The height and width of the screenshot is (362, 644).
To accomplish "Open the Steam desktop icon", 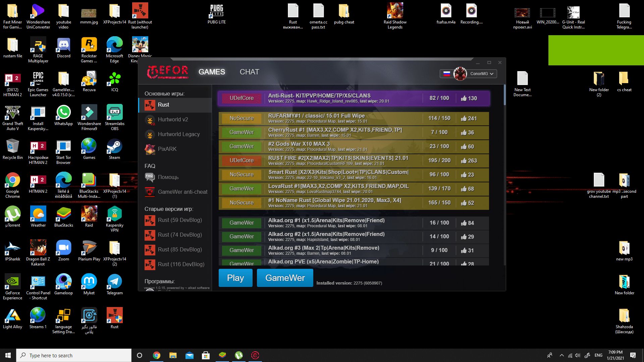I will coord(114,149).
